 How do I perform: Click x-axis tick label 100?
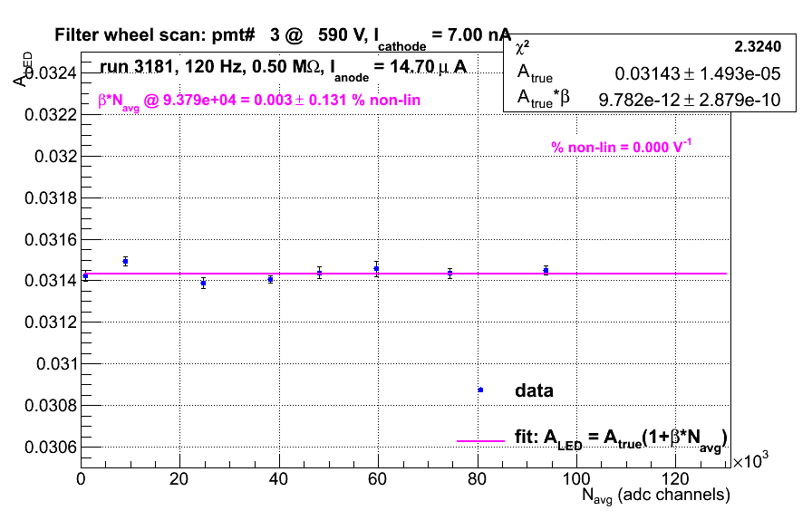[575, 479]
